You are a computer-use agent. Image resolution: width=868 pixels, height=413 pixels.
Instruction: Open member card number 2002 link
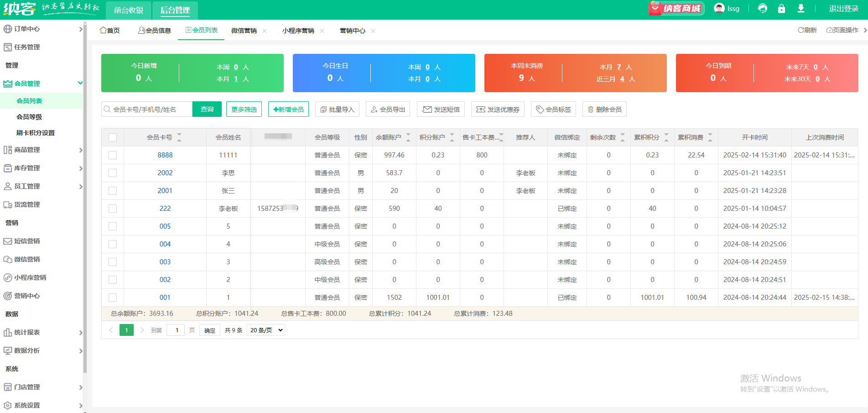point(165,173)
